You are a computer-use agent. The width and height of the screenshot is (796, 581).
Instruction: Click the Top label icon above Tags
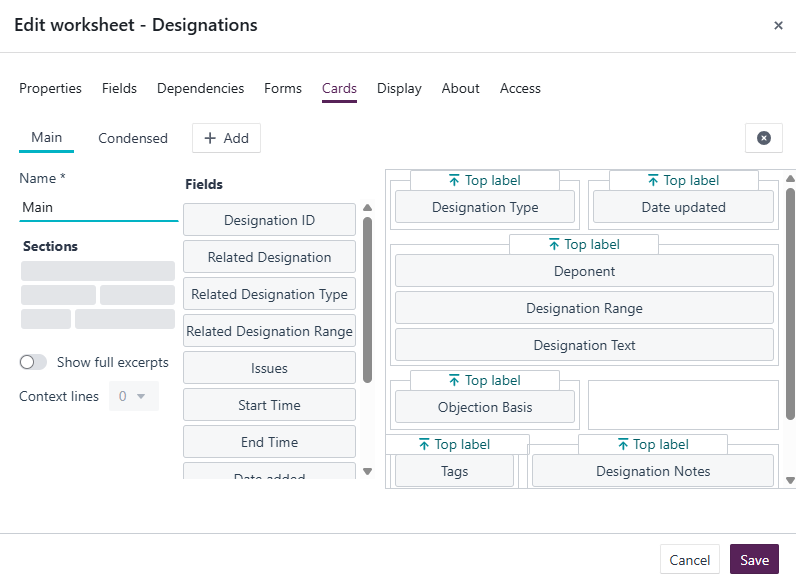pos(424,444)
